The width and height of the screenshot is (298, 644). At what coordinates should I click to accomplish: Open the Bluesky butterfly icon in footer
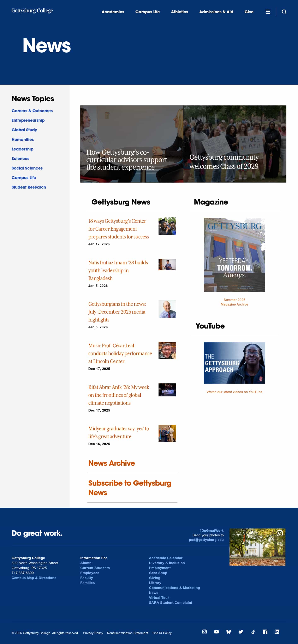click(228, 632)
